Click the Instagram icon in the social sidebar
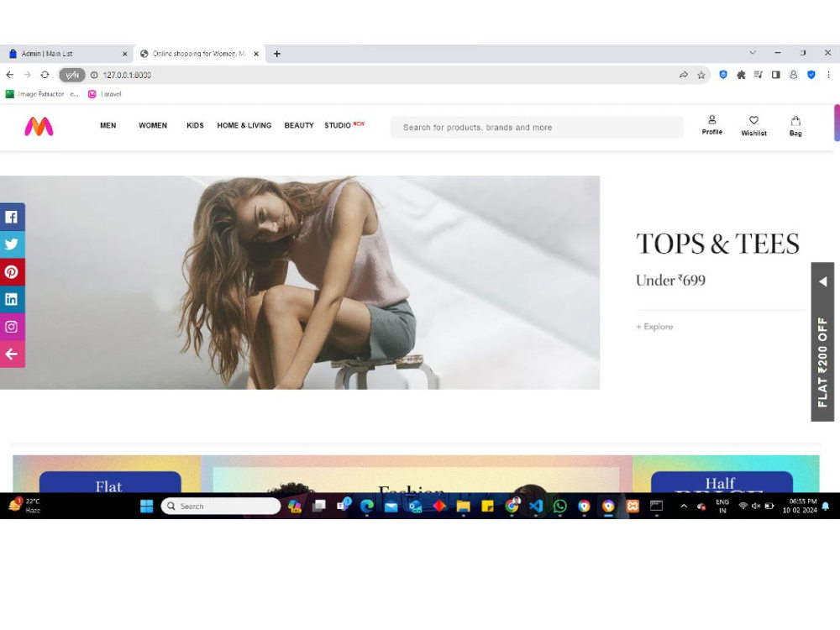 click(x=12, y=327)
